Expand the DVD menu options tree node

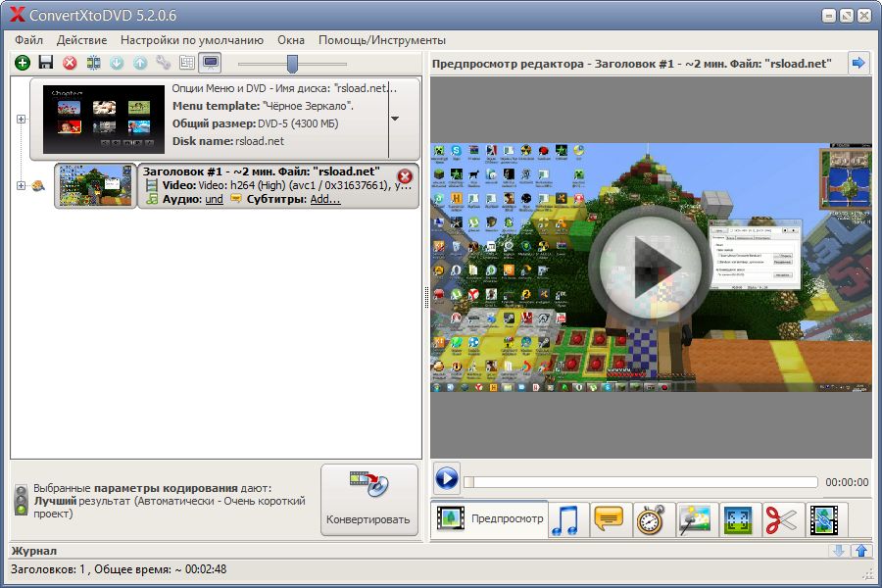pyautogui.click(x=21, y=119)
